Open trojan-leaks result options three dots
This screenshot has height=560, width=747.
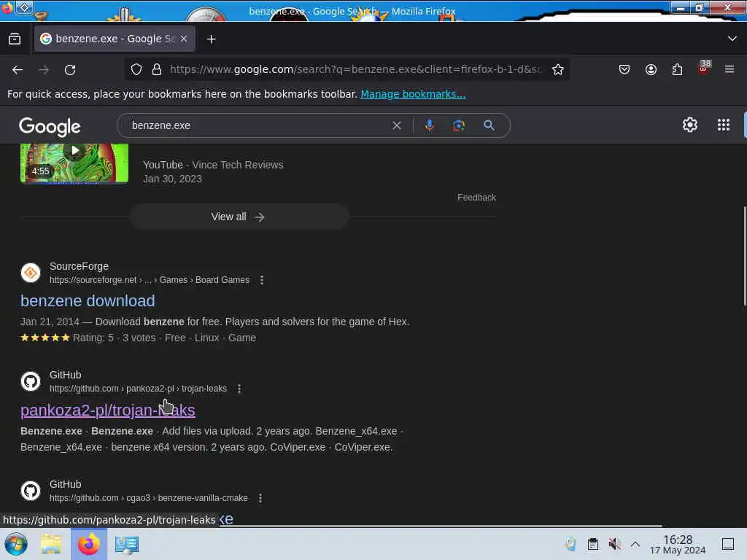pyautogui.click(x=239, y=389)
